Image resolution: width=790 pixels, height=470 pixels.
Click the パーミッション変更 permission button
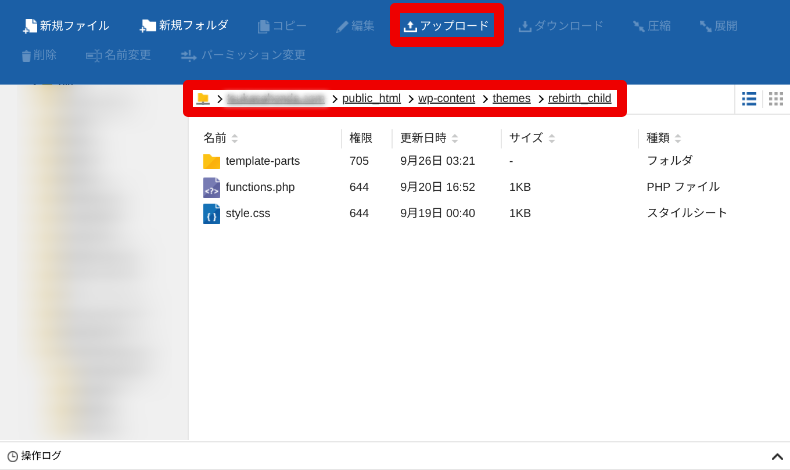tap(243, 55)
